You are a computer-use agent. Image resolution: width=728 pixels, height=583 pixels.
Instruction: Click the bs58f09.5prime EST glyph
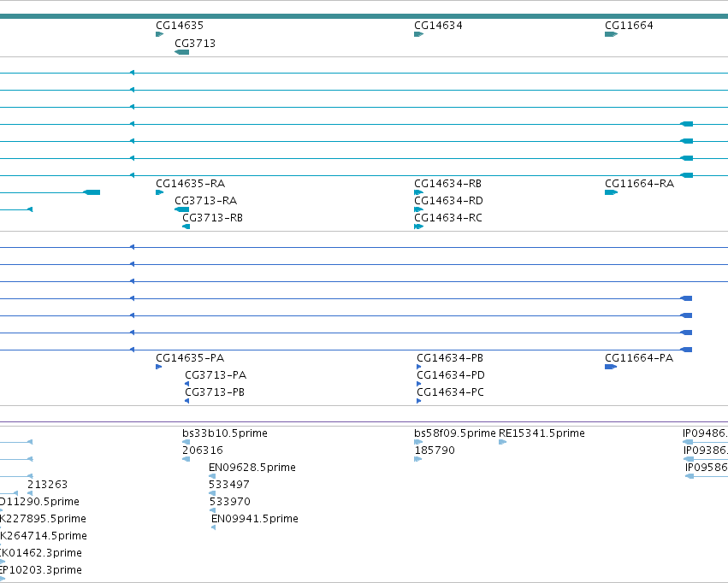418,442
